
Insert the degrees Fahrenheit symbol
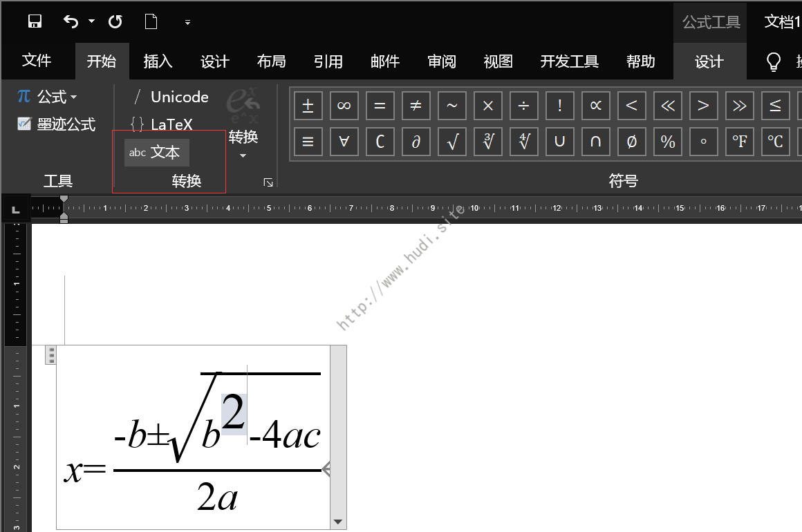[x=739, y=142]
